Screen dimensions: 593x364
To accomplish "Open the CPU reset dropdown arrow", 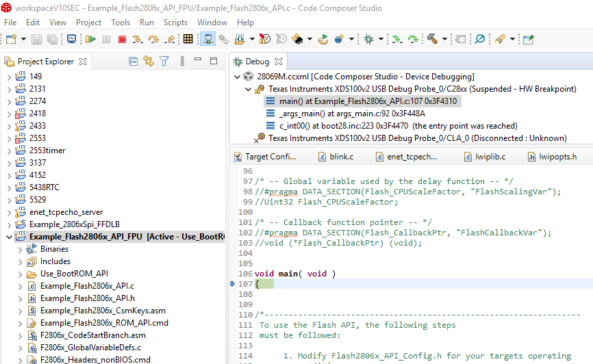I will coord(310,39).
